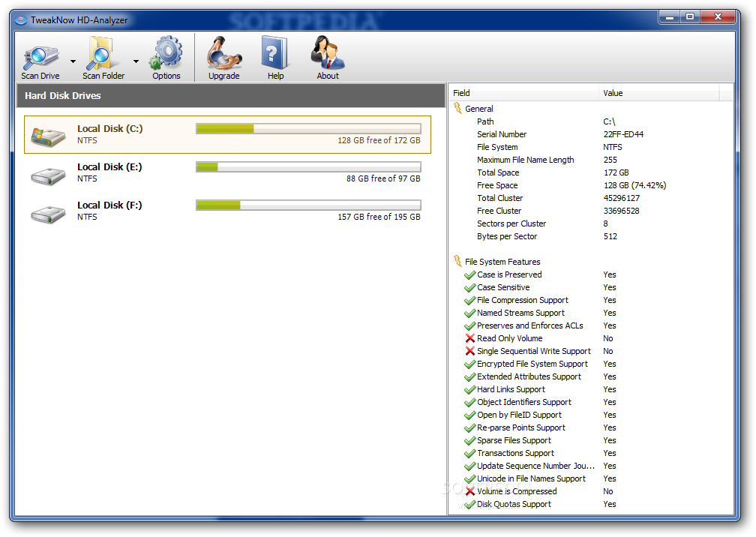Select the Total Space field label
Screen dimensions: 756x537
498,172
